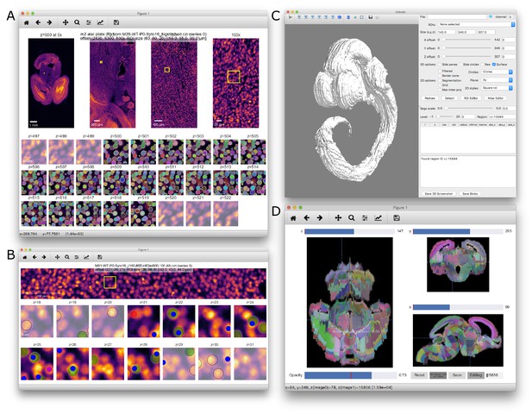Open the ROIs 'None selected' dropdown
The width and height of the screenshot is (532, 414).
(x=476, y=24)
